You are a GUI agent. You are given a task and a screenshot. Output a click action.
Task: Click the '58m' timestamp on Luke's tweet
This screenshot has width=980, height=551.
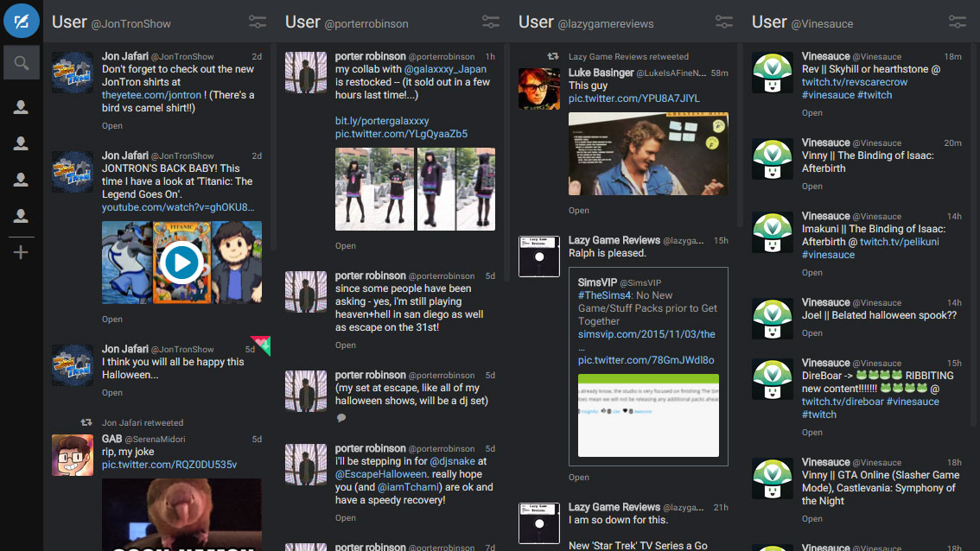pyautogui.click(x=719, y=73)
